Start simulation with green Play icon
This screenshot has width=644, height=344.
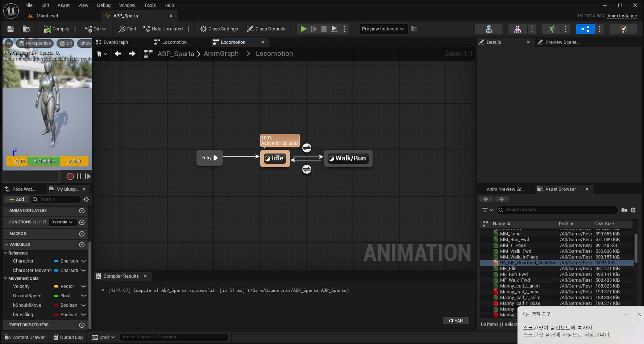[x=303, y=29]
